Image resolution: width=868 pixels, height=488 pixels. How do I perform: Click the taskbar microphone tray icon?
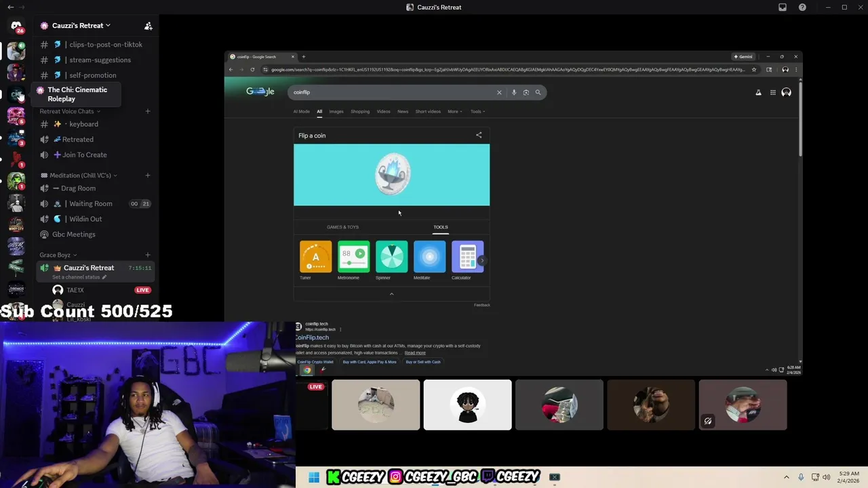coord(801,477)
